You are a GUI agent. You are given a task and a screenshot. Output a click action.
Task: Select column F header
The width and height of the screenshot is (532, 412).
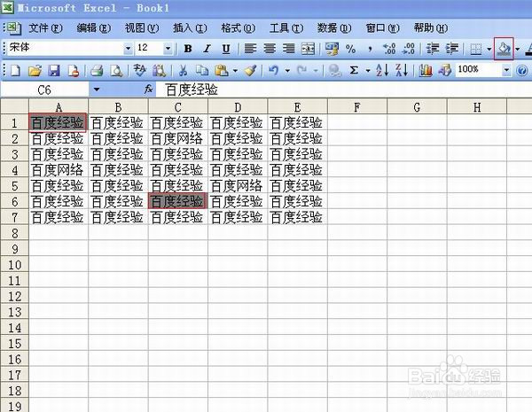[x=357, y=107]
